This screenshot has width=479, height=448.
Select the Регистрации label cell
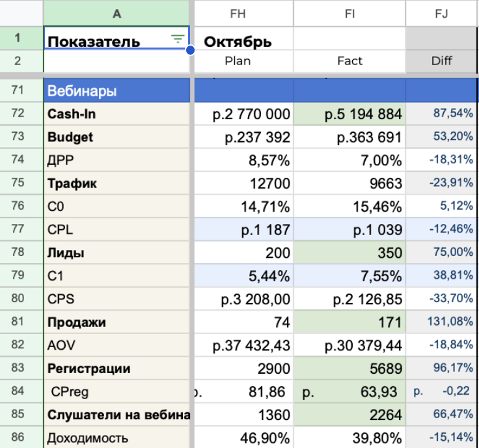(x=116, y=369)
